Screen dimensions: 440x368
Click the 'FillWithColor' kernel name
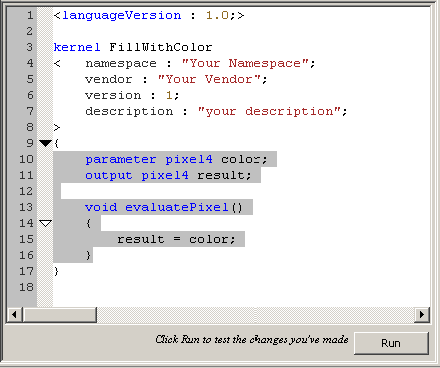(x=161, y=47)
